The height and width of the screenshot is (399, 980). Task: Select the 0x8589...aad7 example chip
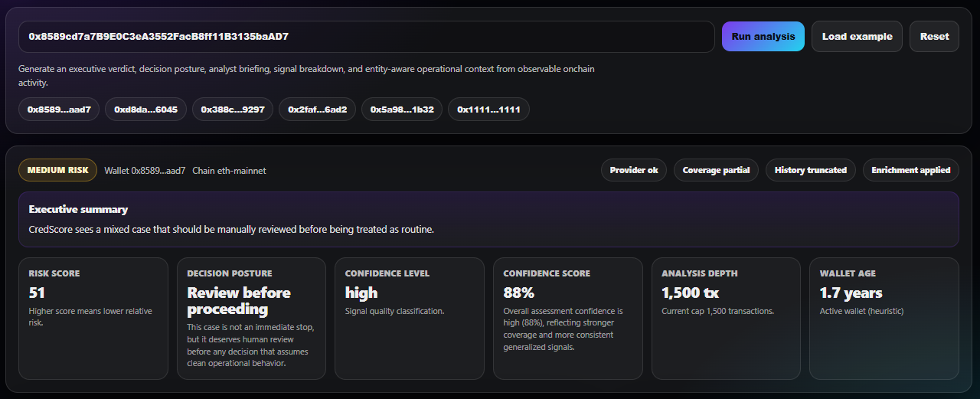[59, 110]
